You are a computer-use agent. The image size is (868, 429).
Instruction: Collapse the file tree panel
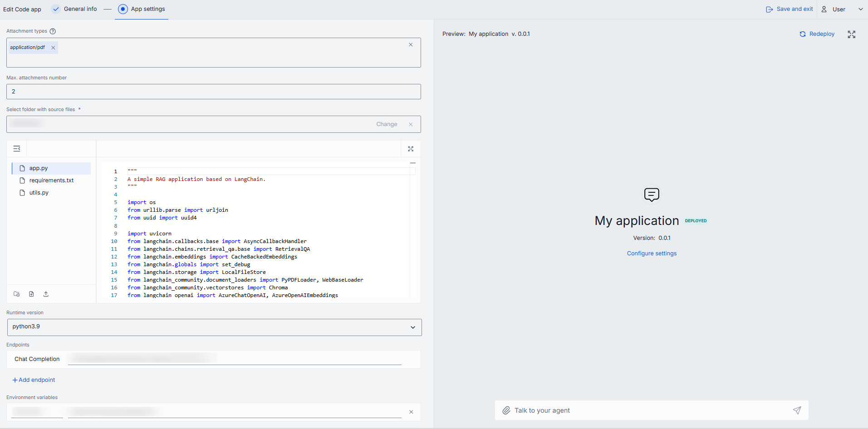(17, 149)
